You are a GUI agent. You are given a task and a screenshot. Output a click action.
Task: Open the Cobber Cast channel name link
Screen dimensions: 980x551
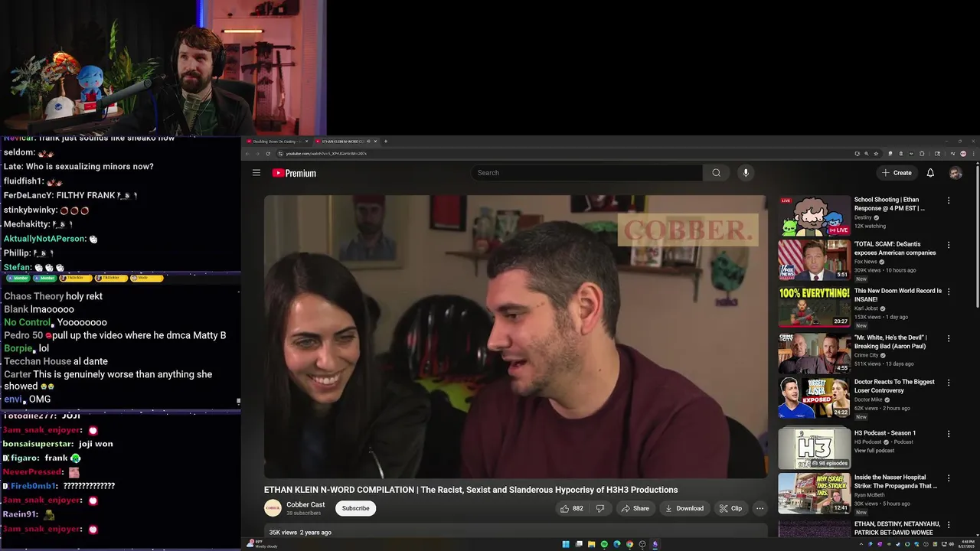(x=305, y=505)
